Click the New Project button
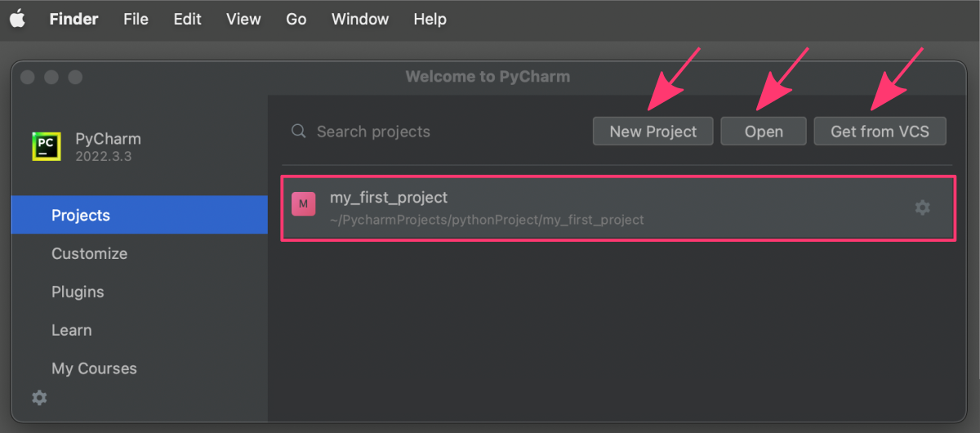980x433 pixels. (x=653, y=132)
